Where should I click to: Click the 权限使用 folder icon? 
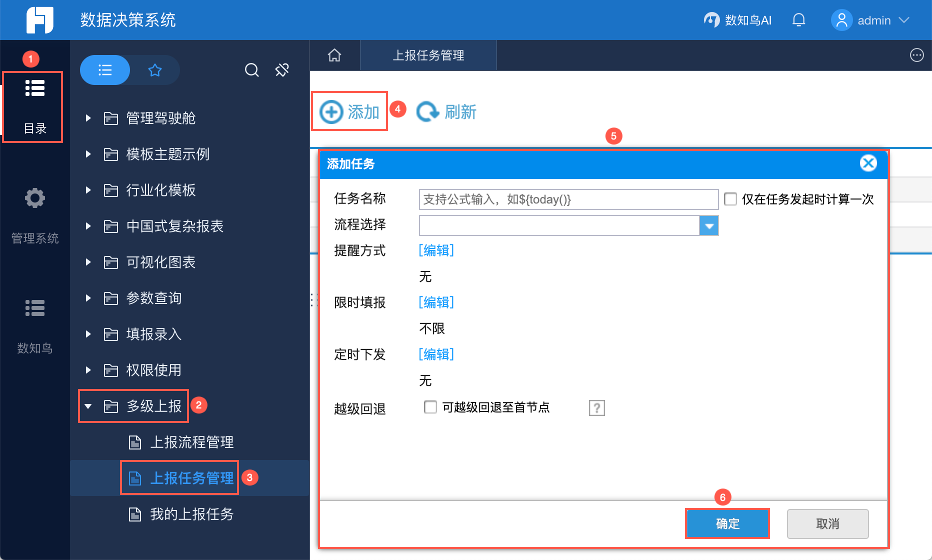(x=110, y=370)
